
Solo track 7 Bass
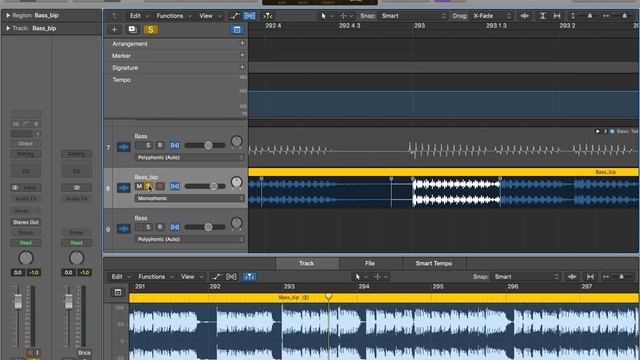pyautogui.click(x=148, y=145)
